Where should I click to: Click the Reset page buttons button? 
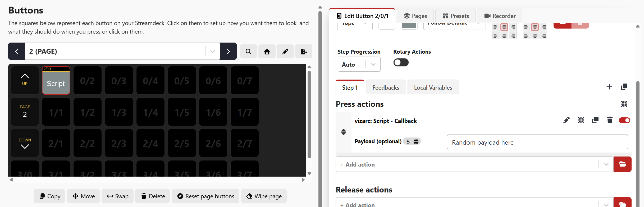(x=205, y=196)
